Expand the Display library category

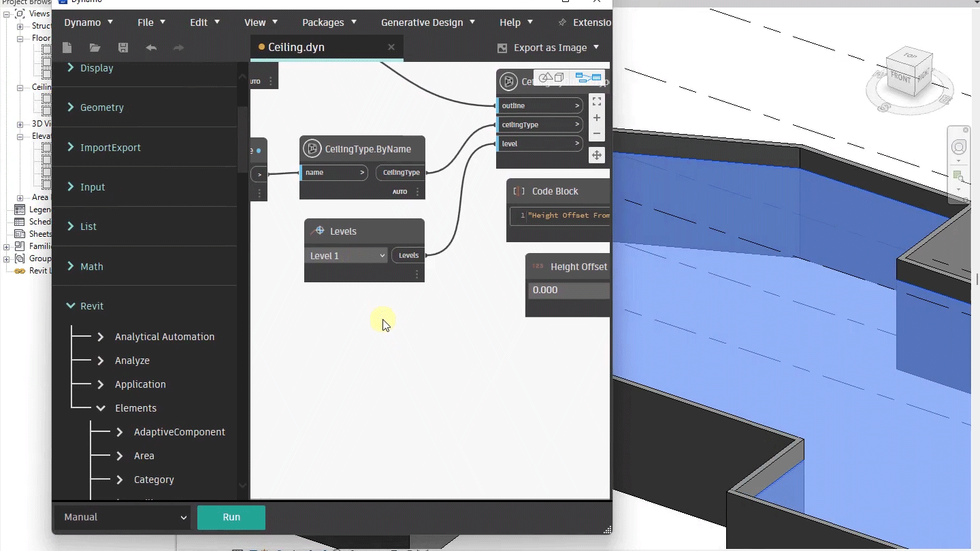[x=70, y=68]
